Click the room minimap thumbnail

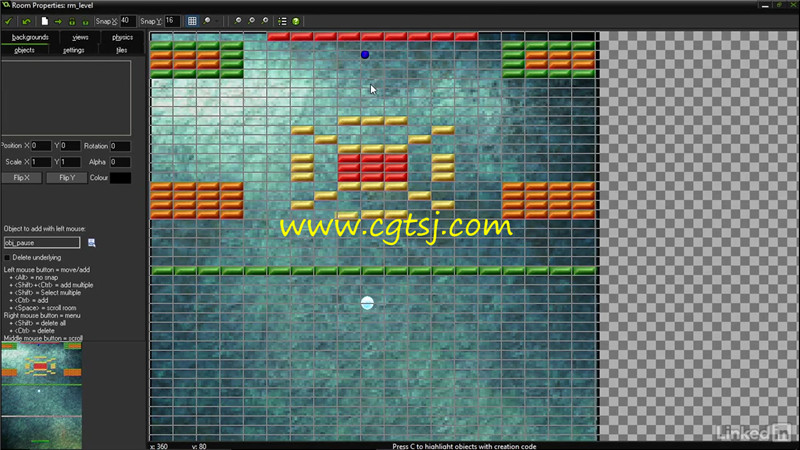[41, 395]
